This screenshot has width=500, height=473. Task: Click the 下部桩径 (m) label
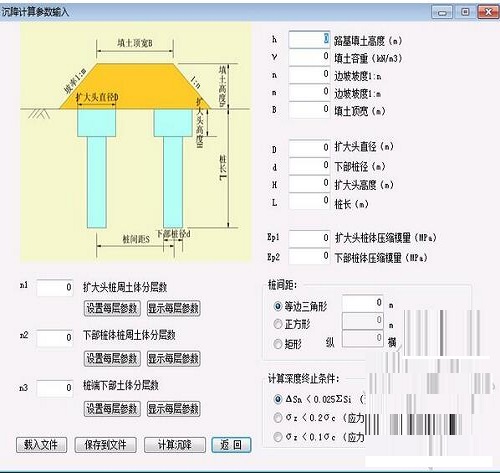point(360,166)
